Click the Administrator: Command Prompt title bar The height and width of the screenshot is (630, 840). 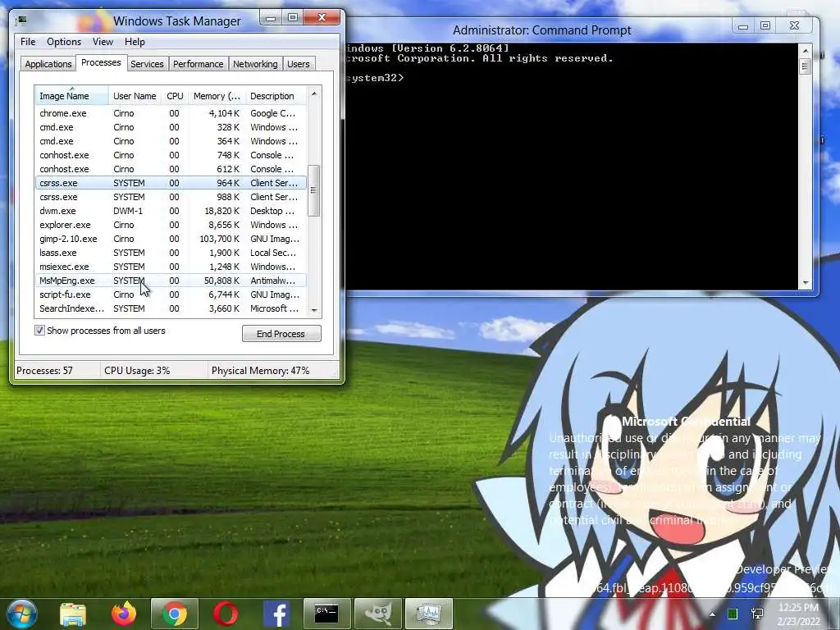click(541, 30)
